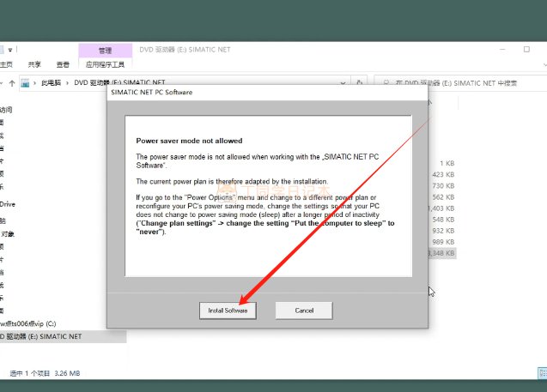Minimize the Explorer window
Viewport: 547px width, 392px height.
point(502,50)
